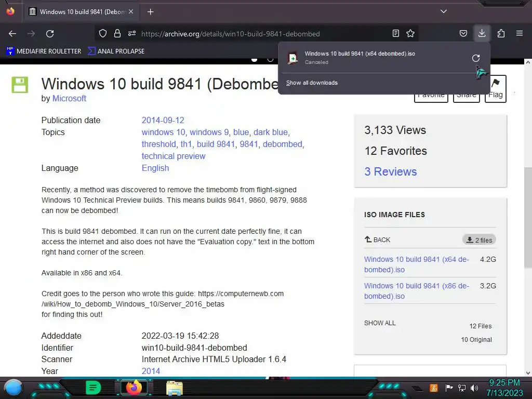This screenshot has height=399, width=532.
Task: Open the network tray icon
Action: pos(461,388)
